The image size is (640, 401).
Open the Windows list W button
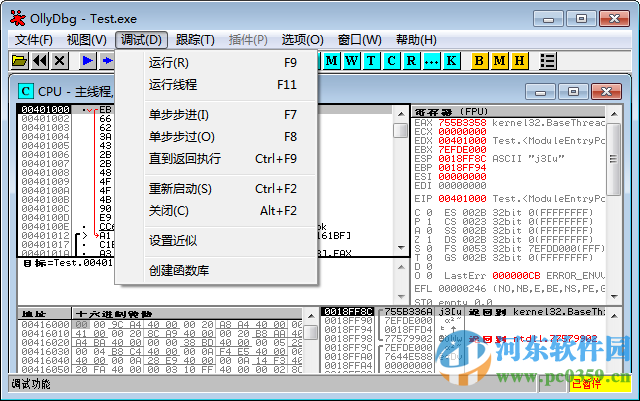(351, 61)
